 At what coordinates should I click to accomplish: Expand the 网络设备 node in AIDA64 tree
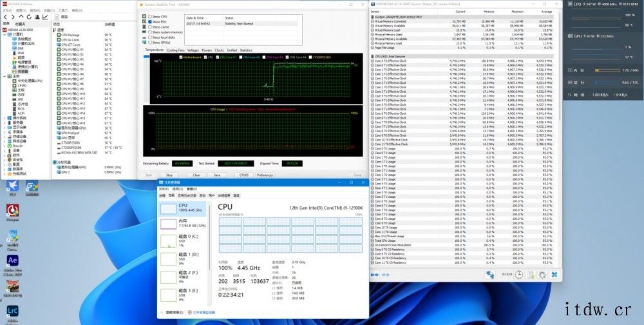tap(5, 141)
